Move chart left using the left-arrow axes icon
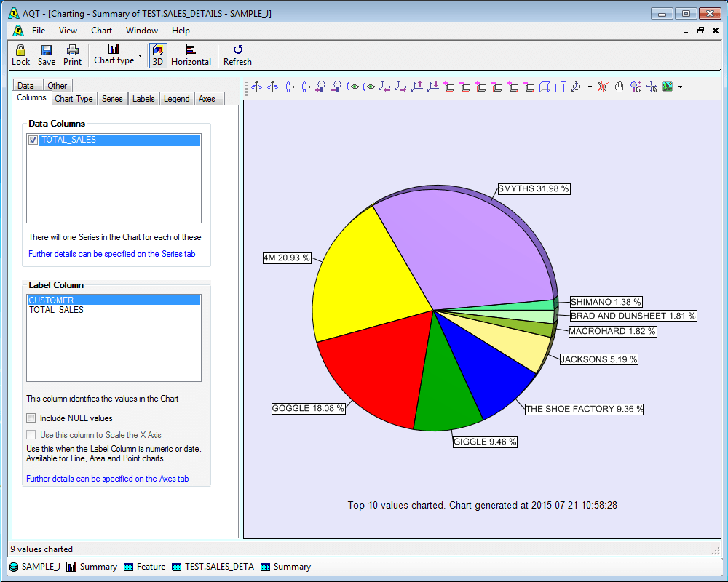 click(385, 87)
